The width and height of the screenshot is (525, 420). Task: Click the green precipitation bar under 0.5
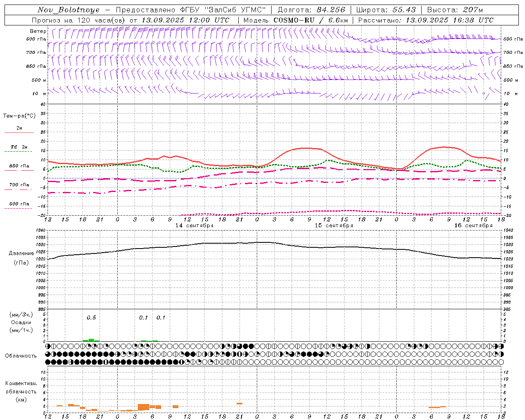tap(91, 340)
